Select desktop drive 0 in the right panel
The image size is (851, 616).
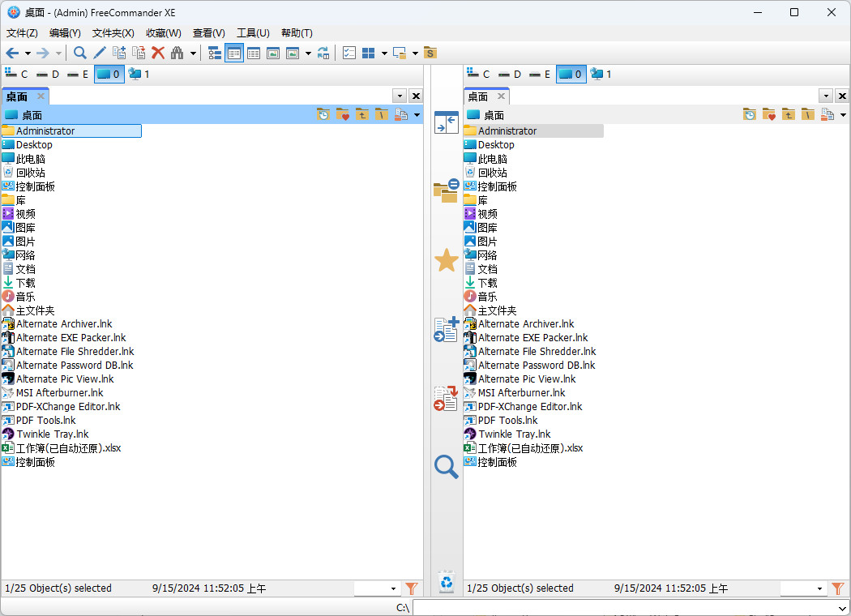pos(571,74)
